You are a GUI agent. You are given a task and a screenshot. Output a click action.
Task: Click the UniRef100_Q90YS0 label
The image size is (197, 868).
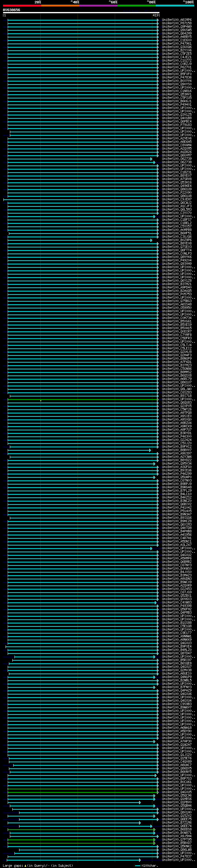(x=177, y=84)
